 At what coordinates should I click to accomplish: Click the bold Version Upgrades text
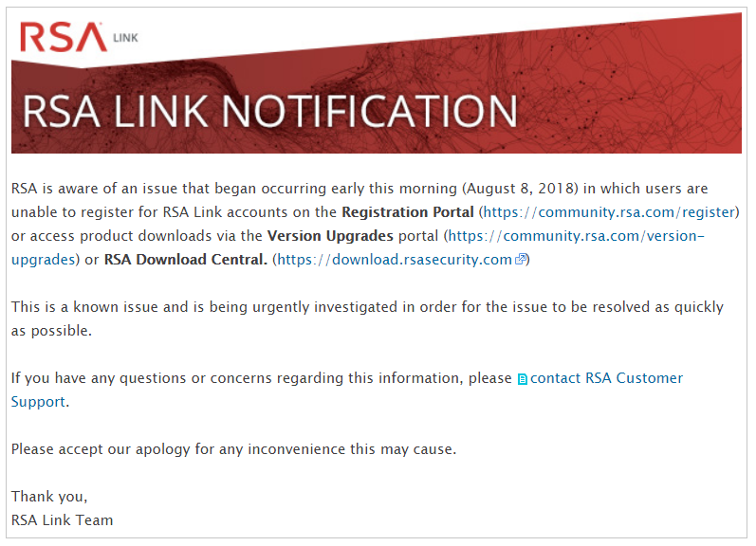[330, 235]
